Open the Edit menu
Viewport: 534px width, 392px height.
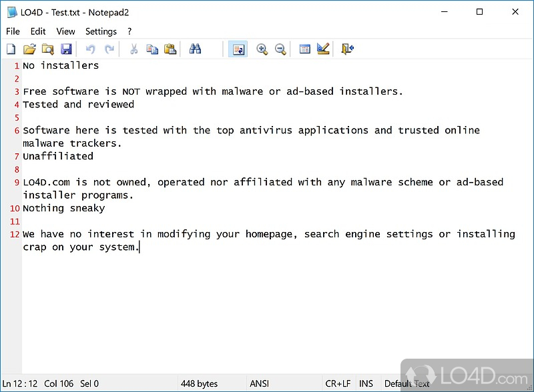[38, 31]
